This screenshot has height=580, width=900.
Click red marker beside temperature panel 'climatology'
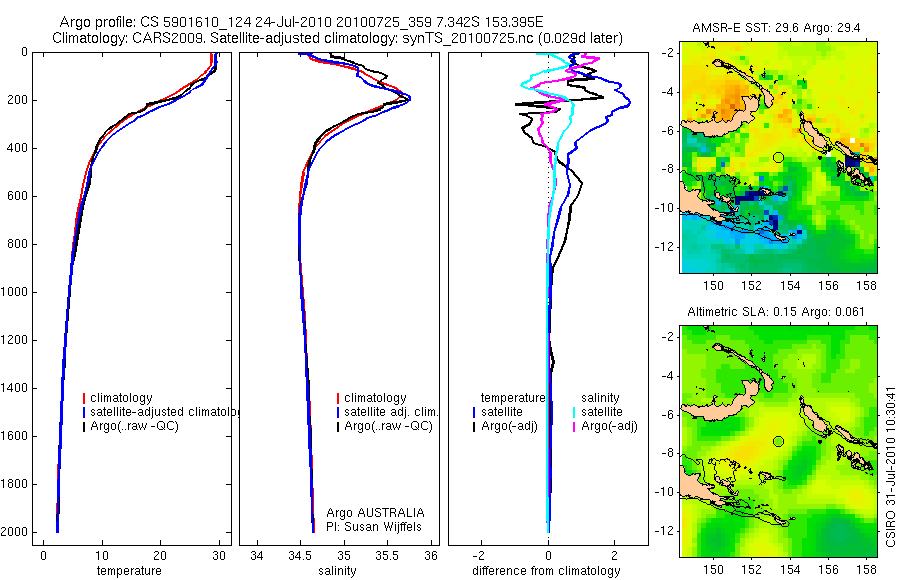tap(84, 398)
